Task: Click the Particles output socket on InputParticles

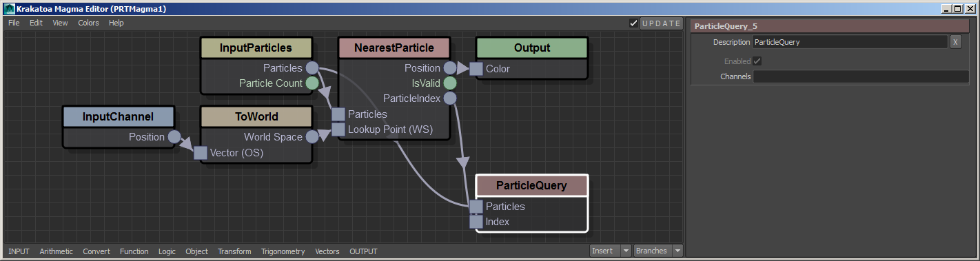Action: coord(312,68)
